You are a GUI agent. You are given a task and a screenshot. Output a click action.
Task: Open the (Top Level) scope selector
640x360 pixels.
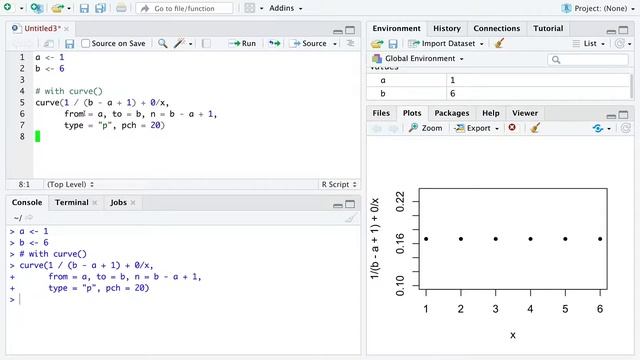(71, 184)
